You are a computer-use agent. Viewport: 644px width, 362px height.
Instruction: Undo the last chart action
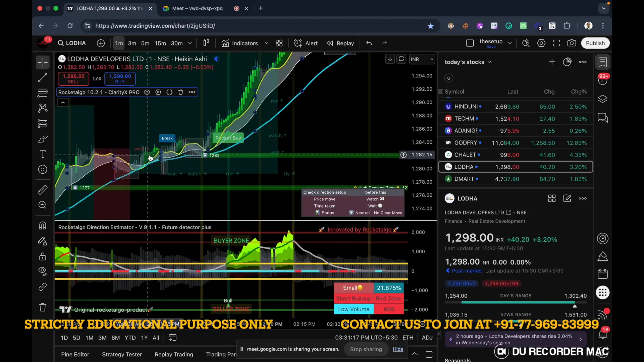[369, 43]
